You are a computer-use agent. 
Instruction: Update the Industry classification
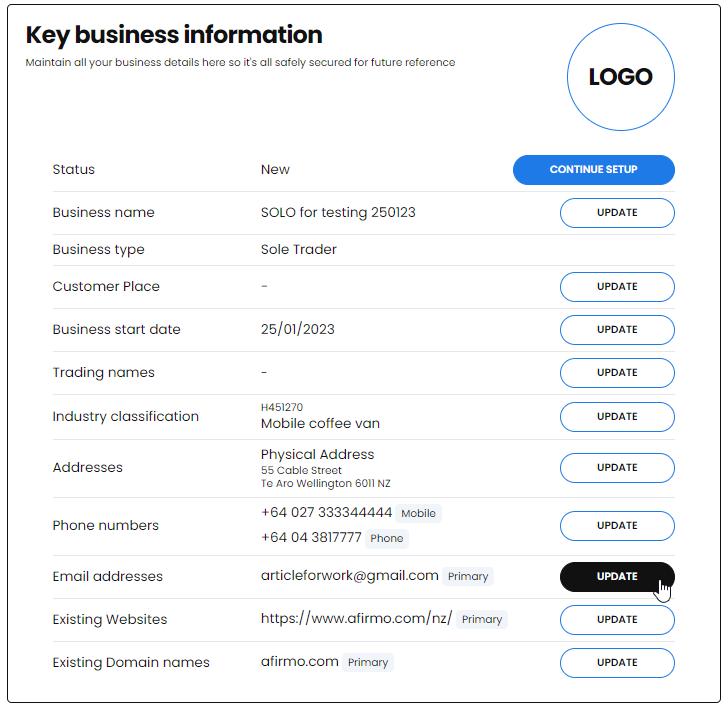coord(617,417)
